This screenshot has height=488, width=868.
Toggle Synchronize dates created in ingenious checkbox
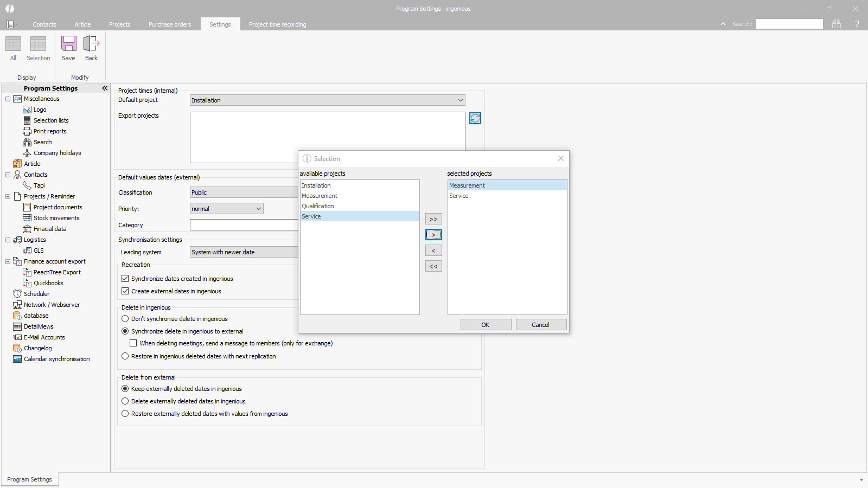[x=125, y=279]
